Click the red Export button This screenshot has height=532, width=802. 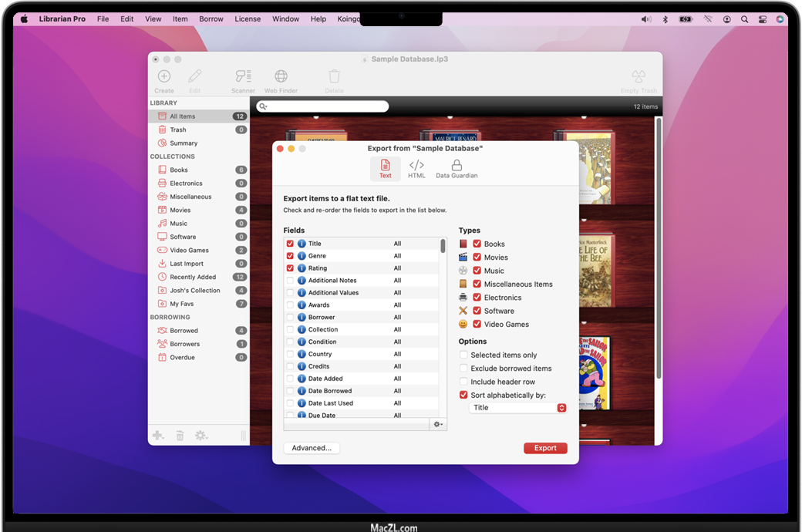(x=545, y=448)
